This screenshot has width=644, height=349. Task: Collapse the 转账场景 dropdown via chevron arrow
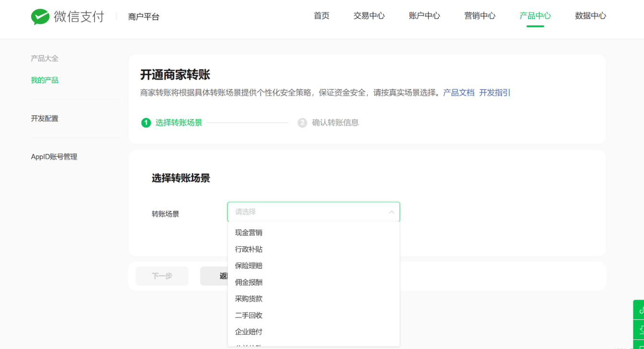(x=391, y=212)
